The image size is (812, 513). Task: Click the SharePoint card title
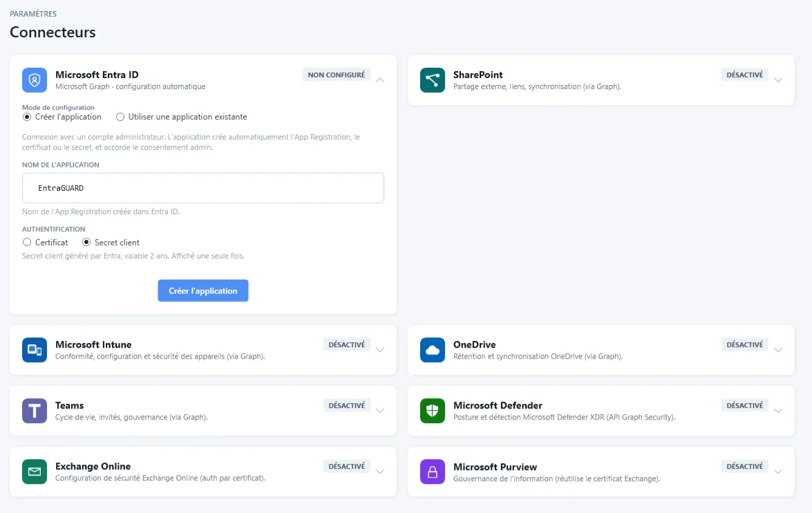[x=478, y=75]
